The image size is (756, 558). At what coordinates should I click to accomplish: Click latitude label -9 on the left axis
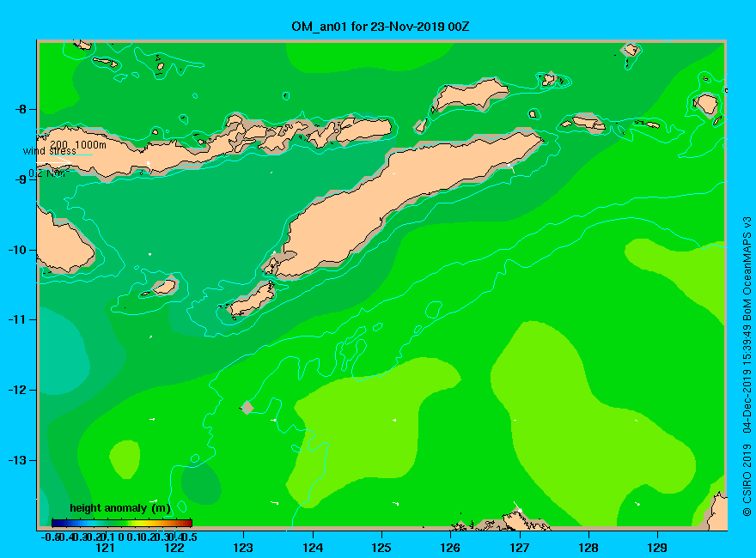21,179
